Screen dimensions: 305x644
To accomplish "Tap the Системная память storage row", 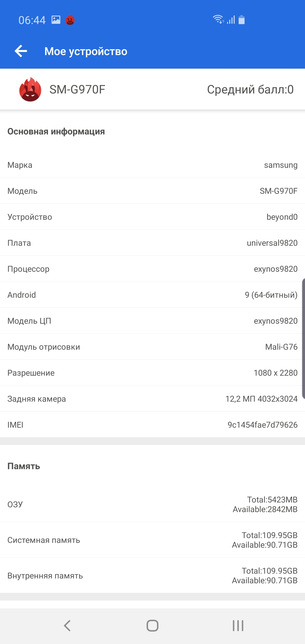I will (152, 540).
